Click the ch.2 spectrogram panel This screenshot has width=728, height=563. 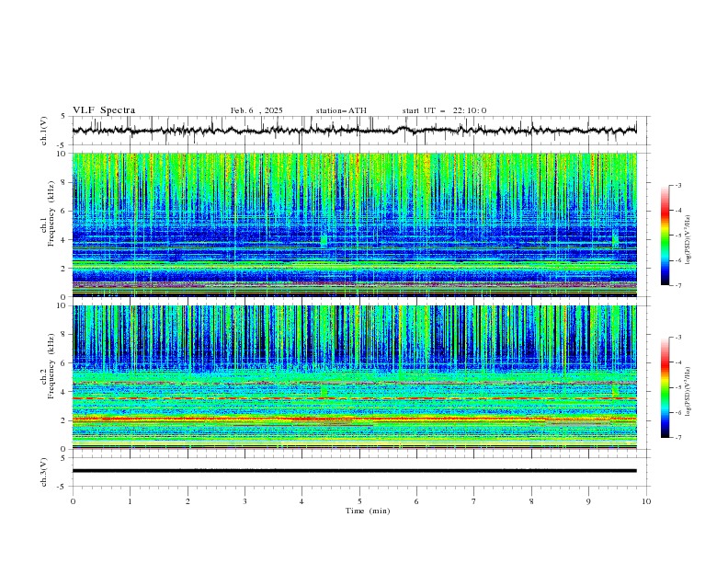(355, 377)
